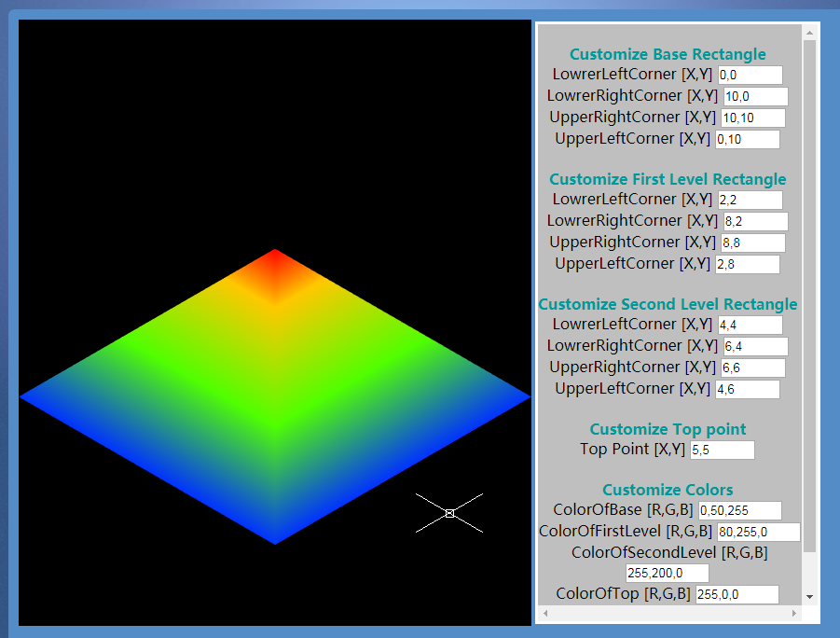This screenshot has width=840, height=638.
Task: Click the vertical scrollbar thumb of settings panel
Action: pos(809,297)
